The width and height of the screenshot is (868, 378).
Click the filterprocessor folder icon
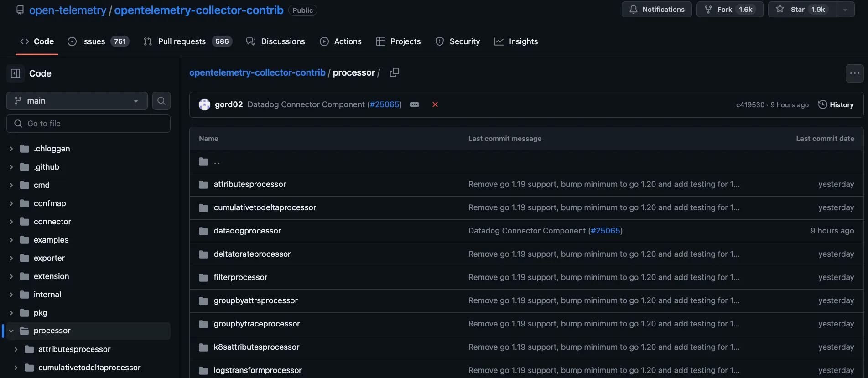[203, 278]
